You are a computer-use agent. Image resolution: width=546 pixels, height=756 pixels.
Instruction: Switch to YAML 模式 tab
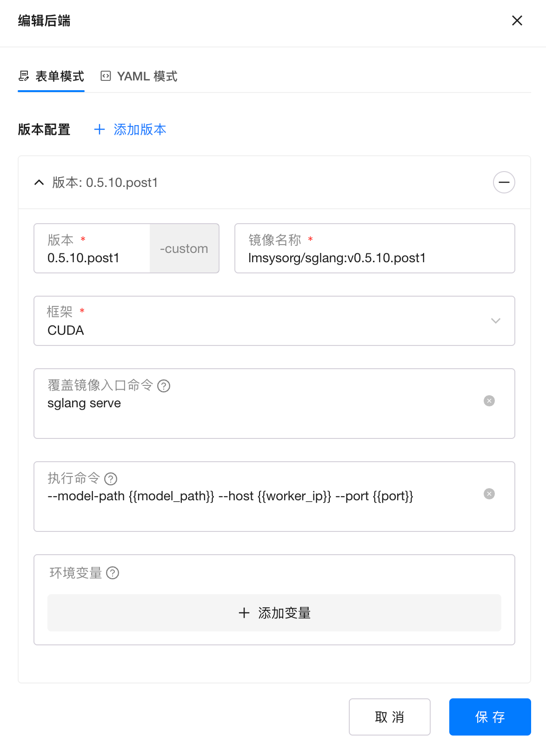pyautogui.click(x=139, y=76)
